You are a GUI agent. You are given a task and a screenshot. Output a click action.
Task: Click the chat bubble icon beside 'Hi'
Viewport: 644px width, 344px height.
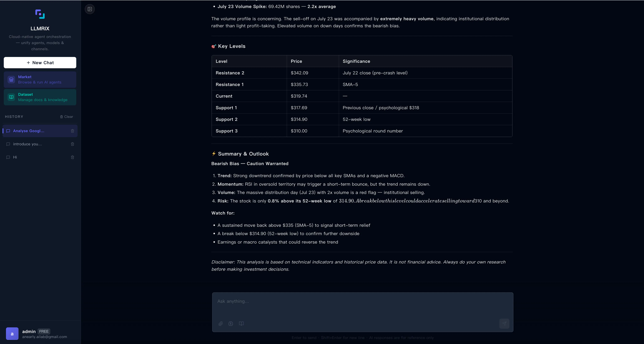point(8,157)
